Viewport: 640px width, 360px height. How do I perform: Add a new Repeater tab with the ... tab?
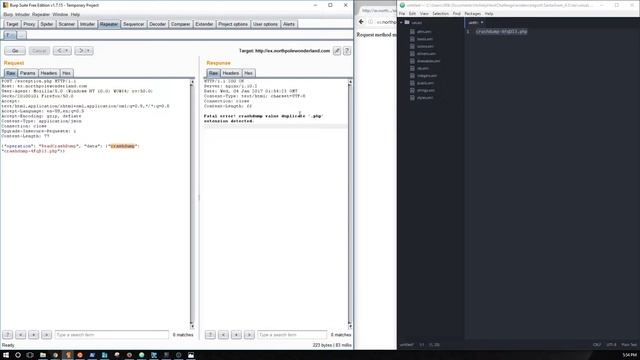point(21,35)
